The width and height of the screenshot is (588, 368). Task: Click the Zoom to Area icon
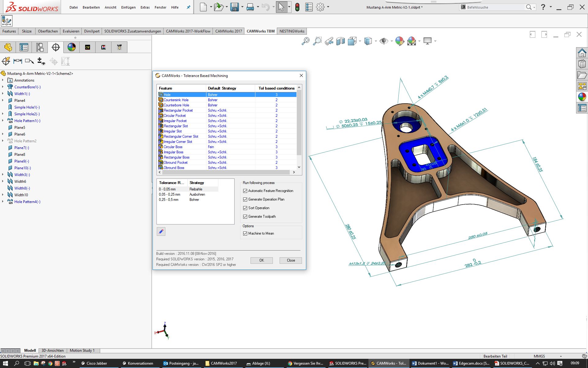coord(317,41)
